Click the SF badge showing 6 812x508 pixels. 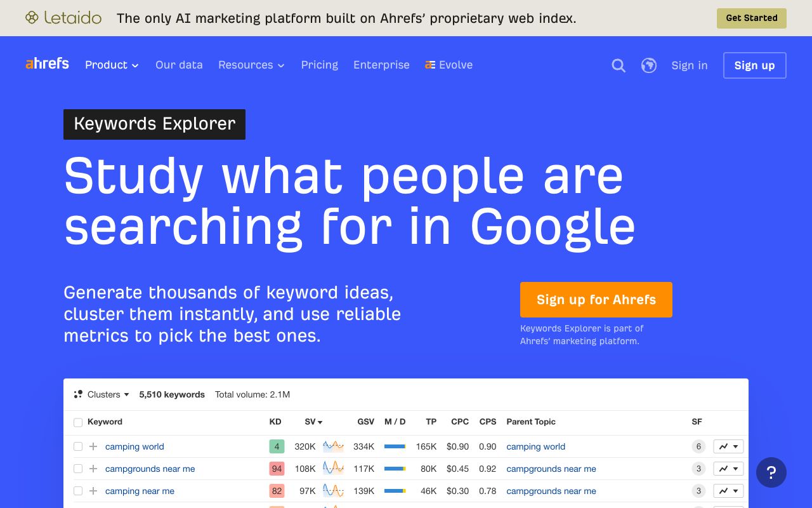pyautogui.click(x=698, y=446)
